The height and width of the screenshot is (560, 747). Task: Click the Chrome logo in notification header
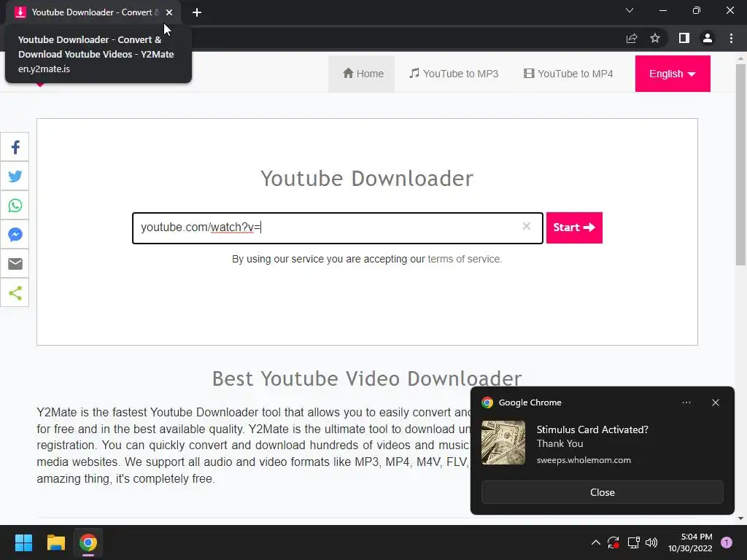(x=487, y=402)
